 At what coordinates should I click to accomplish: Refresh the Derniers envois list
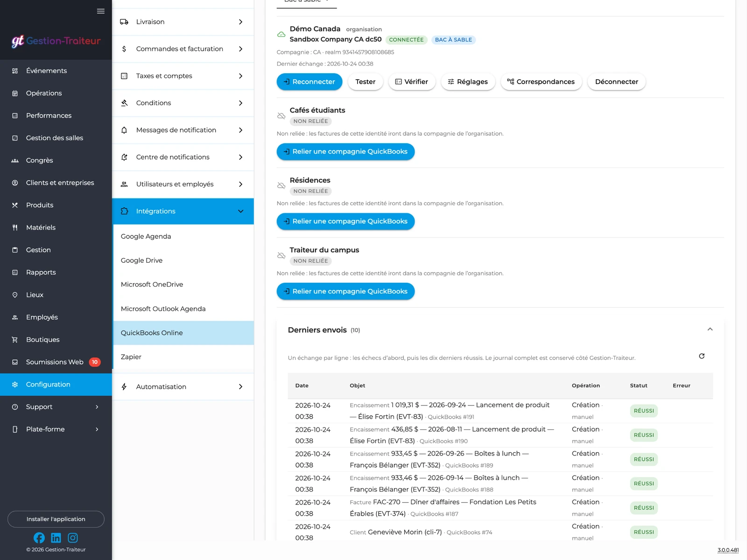701,356
